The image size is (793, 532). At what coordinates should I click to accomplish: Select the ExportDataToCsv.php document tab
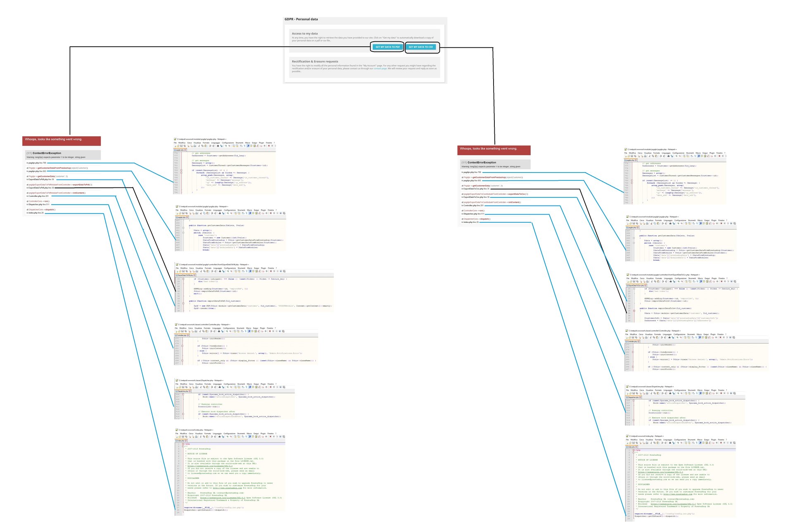pyautogui.click(x=636, y=286)
